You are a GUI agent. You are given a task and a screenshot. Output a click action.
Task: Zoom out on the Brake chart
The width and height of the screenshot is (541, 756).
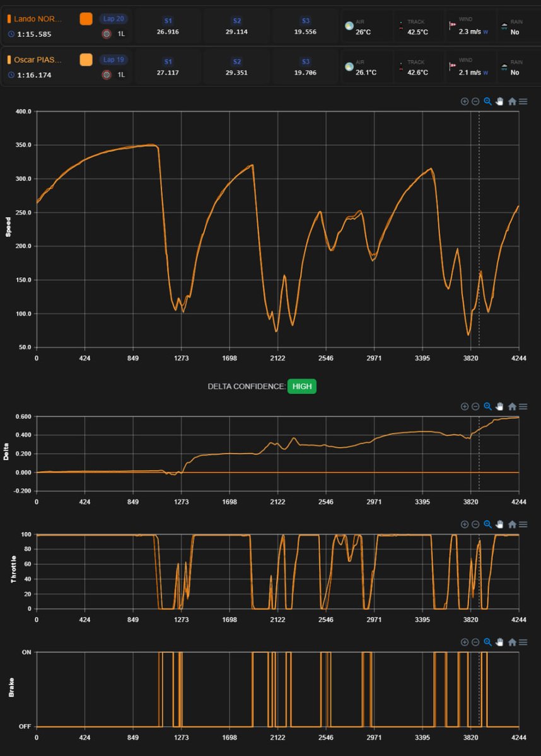[475, 642]
